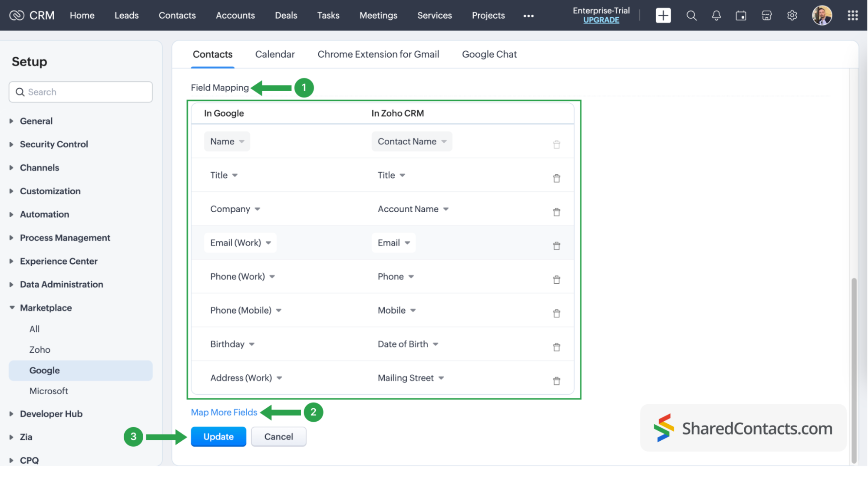868x488 pixels.
Task: Open the settings gear icon
Action: [792, 16]
